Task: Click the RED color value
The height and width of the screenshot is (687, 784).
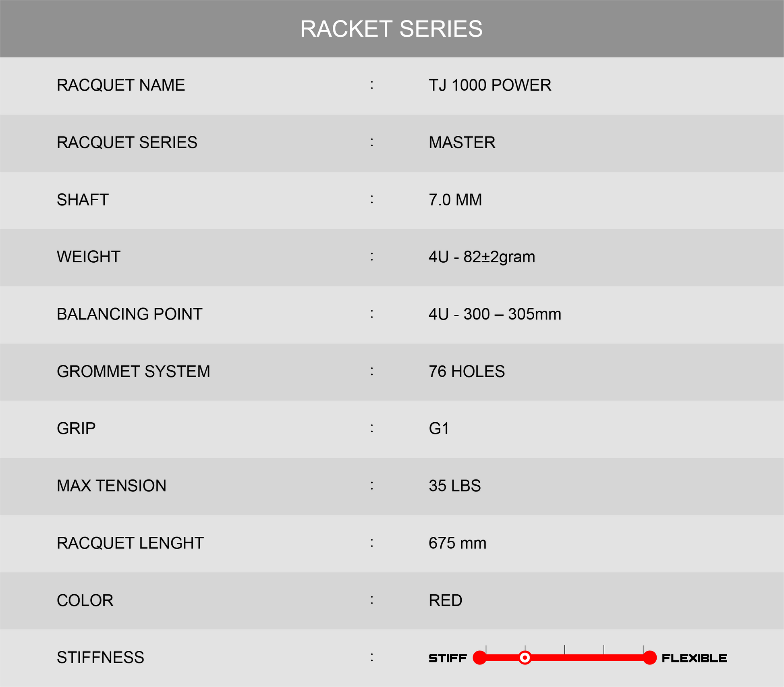Action: tap(446, 600)
